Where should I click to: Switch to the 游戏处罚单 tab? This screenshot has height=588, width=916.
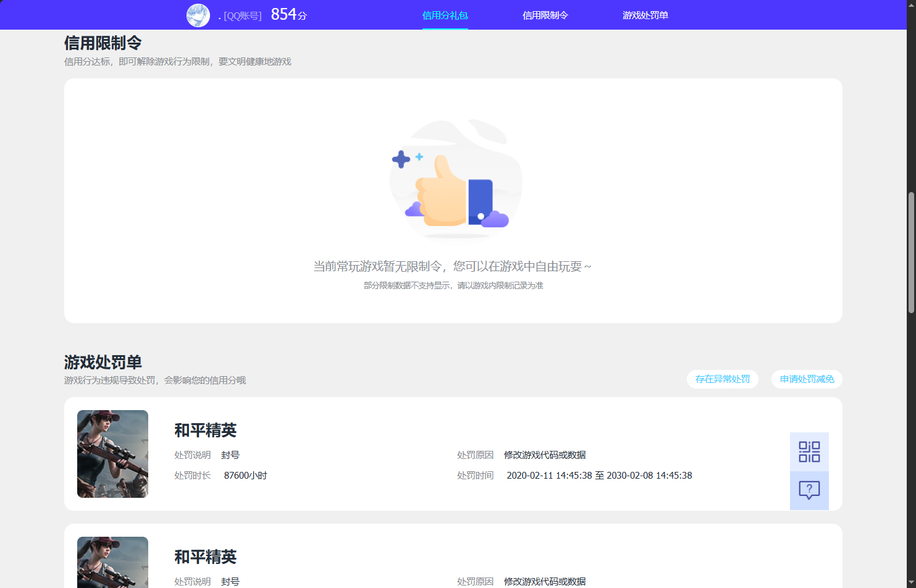(645, 15)
